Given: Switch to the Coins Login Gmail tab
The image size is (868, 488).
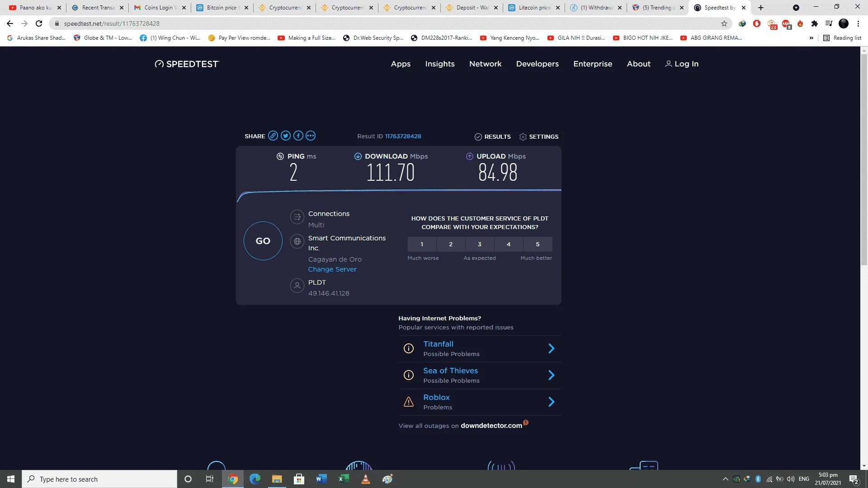Looking at the screenshot, I should 159,8.
